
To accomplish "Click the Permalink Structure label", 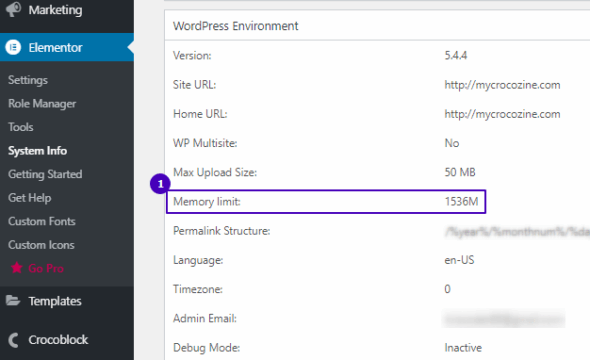I will (x=222, y=231).
